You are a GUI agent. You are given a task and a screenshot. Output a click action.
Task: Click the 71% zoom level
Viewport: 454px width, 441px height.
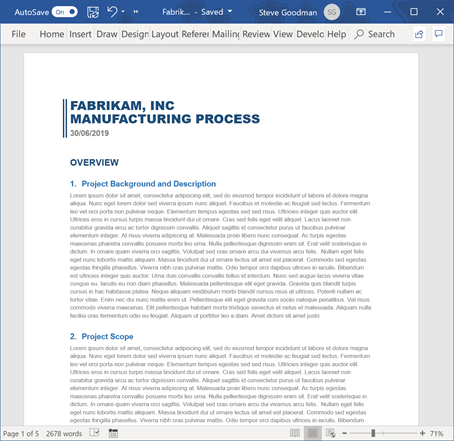coord(437,434)
